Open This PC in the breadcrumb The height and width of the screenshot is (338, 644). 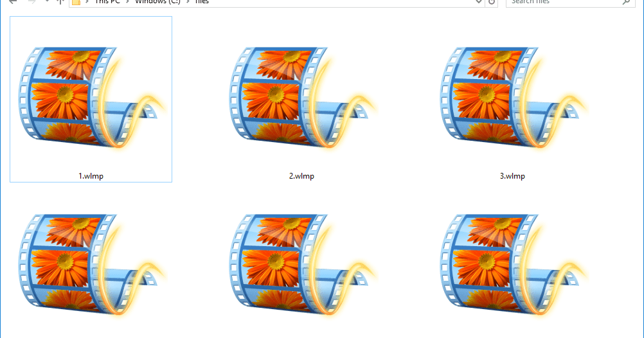(x=107, y=2)
